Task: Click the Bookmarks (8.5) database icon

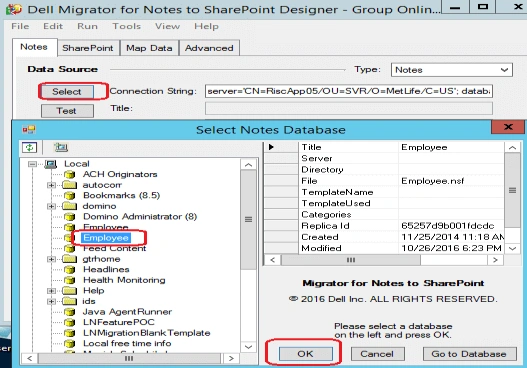Action: 69,196
